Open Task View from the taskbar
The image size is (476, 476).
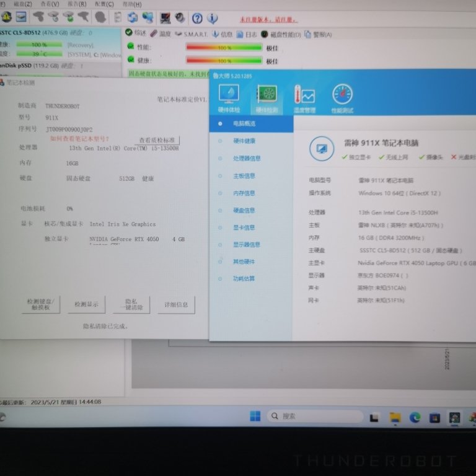tap(374, 418)
